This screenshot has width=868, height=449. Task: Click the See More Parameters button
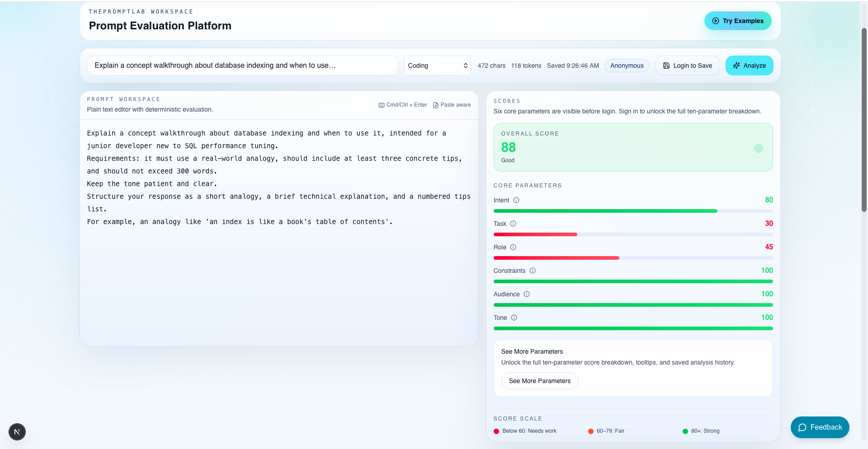pos(540,381)
